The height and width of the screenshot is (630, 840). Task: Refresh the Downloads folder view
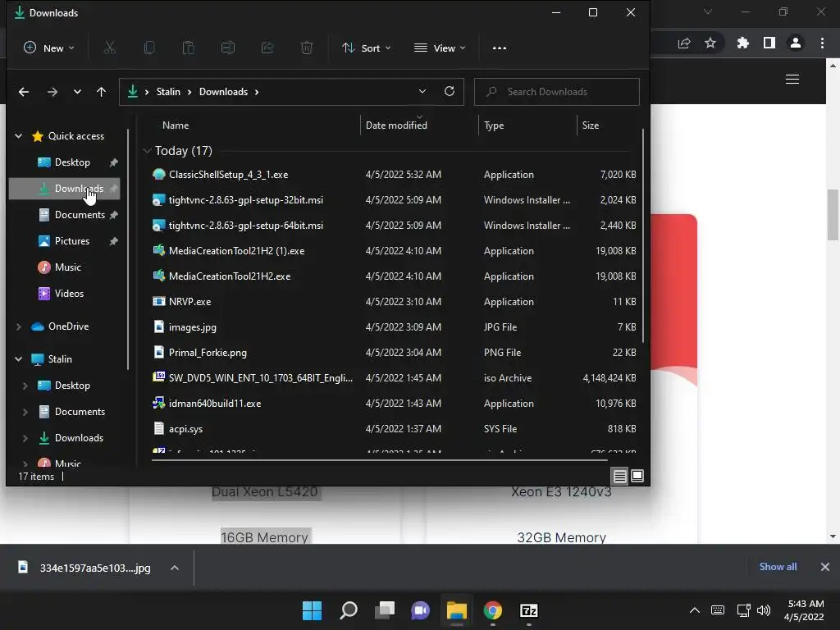tap(450, 91)
